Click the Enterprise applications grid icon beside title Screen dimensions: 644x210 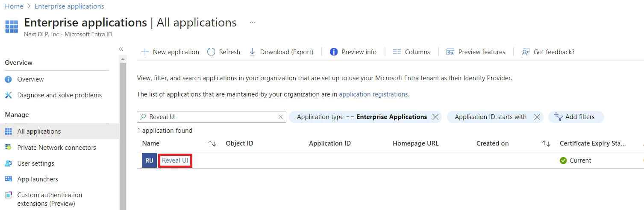[x=12, y=26]
